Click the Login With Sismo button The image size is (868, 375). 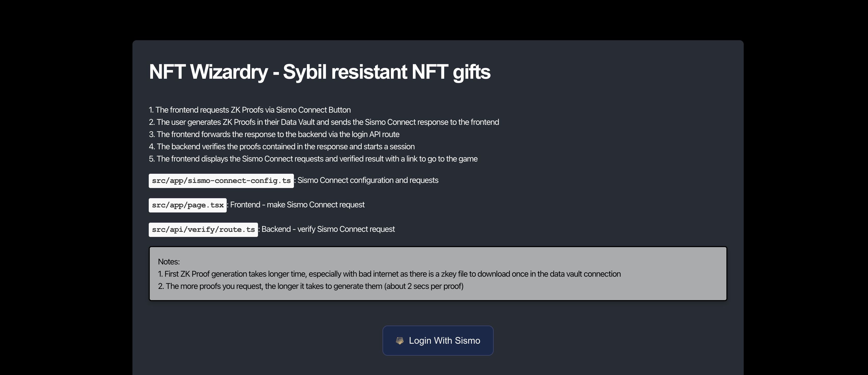coord(438,341)
